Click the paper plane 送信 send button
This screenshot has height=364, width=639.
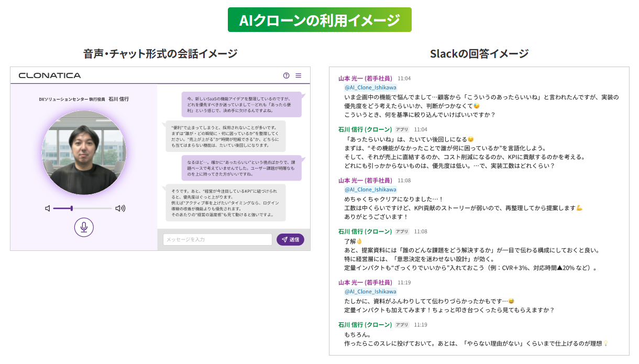point(290,239)
